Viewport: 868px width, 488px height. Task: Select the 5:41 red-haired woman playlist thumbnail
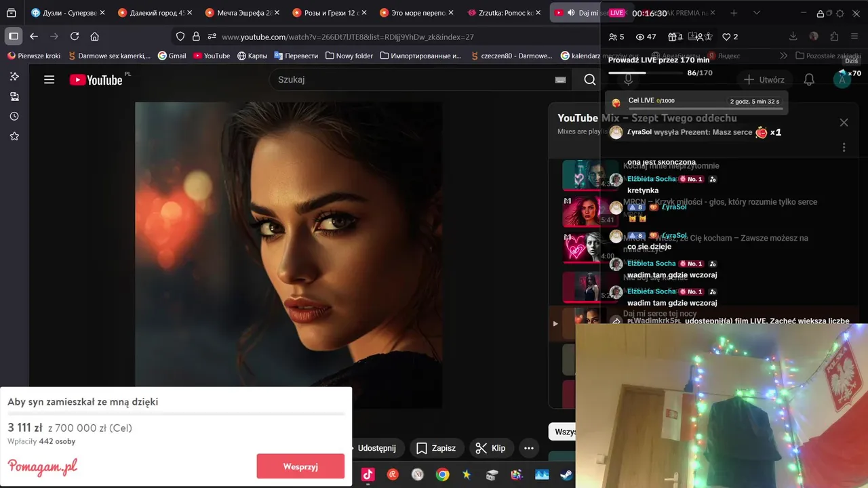(x=589, y=212)
